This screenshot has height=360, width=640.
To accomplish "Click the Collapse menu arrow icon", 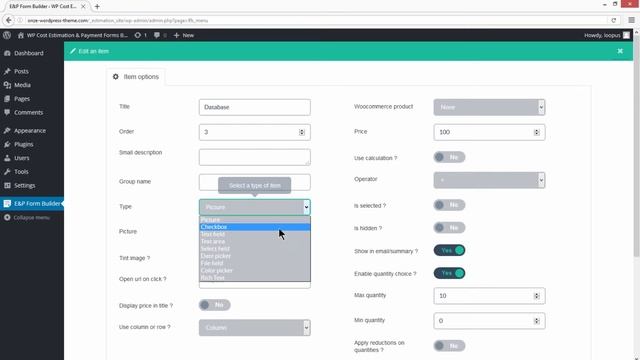I will tap(7, 218).
